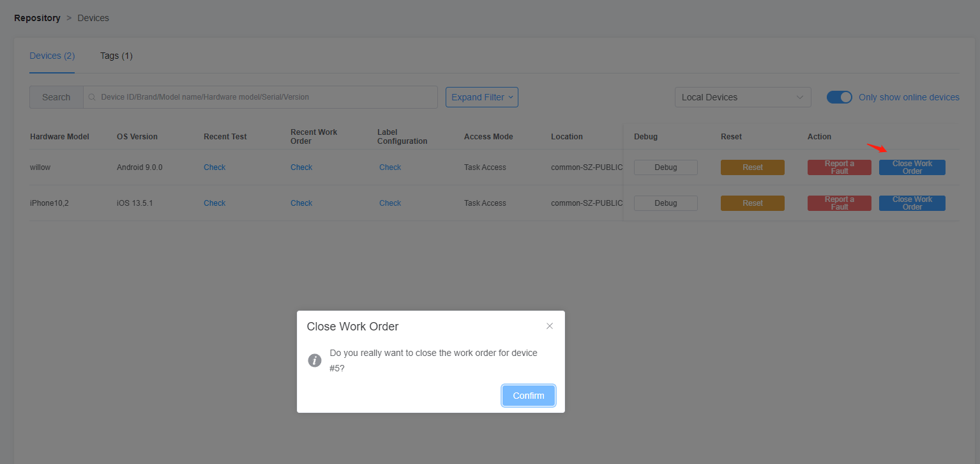
Task: Open Label Configuration Check for iPhone10,2
Action: click(x=390, y=203)
